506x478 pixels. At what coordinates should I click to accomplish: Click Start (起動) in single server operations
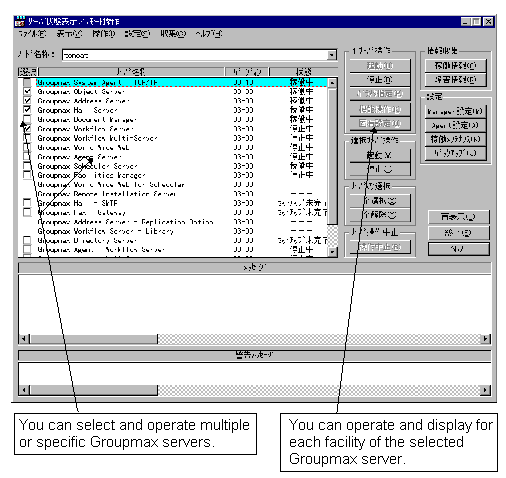(x=380, y=66)
